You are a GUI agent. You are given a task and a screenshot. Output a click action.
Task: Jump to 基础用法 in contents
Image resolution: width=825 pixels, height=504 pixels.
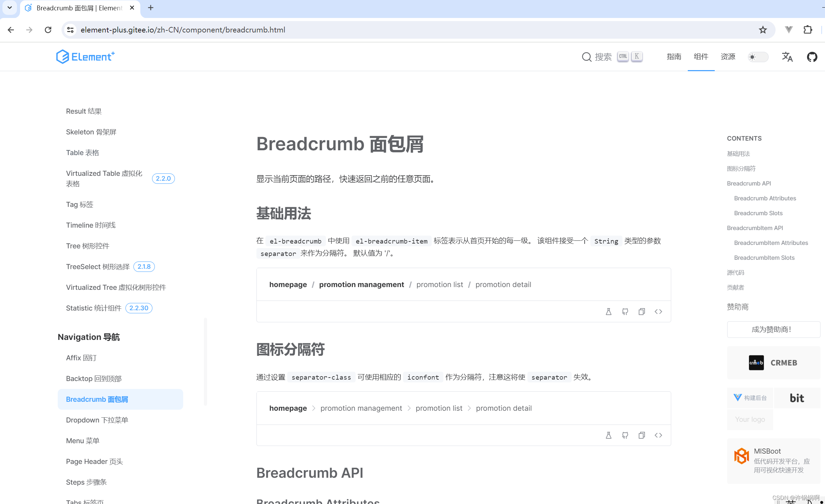pyautogui.click(x=738, y=154)
